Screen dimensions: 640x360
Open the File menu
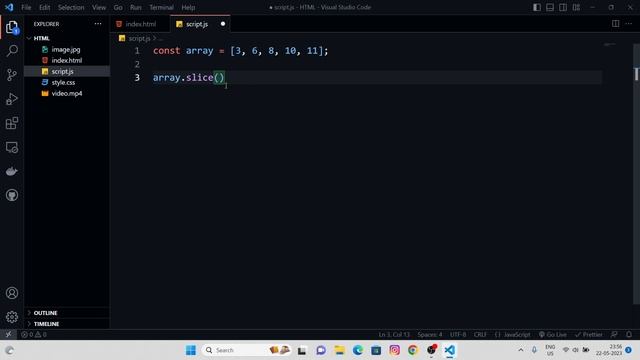click(x=26, y=7)
